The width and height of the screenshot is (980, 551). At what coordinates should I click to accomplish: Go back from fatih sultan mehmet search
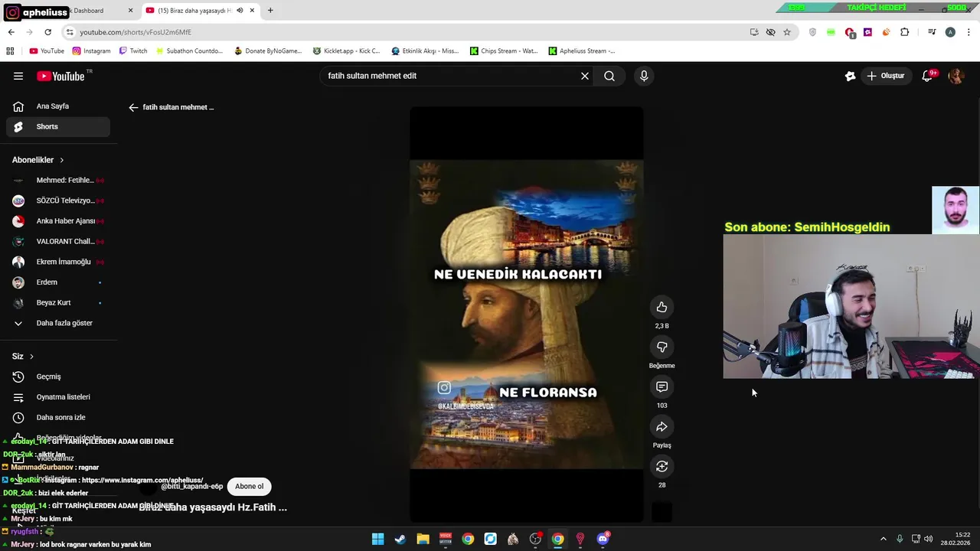[133, 107]
